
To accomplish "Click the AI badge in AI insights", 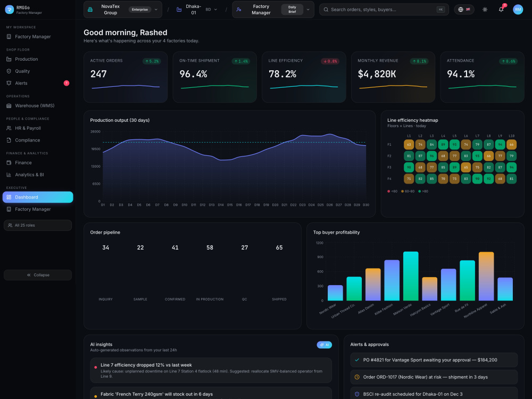I will pyautogui.click(x=325, y=345).
